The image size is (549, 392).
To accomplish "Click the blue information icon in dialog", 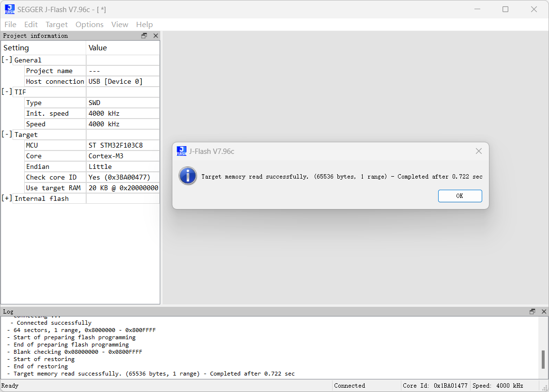I will click(188, 176).
